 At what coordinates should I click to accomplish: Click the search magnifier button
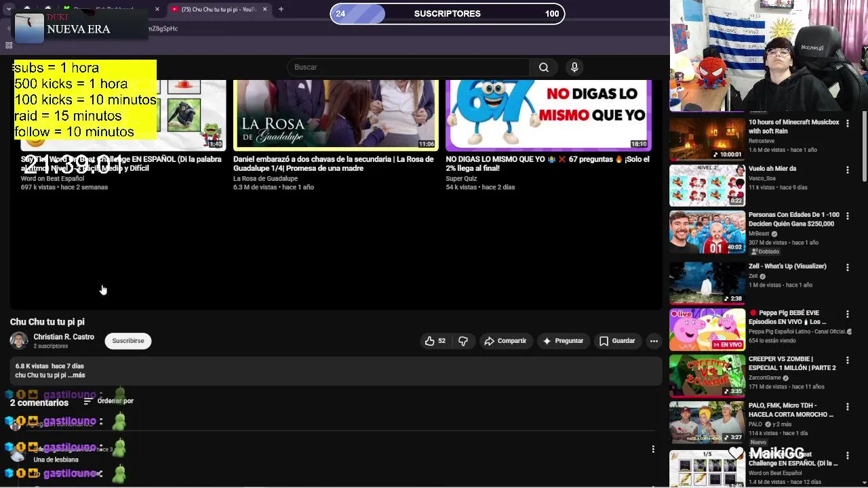click(x=543, y=67)
